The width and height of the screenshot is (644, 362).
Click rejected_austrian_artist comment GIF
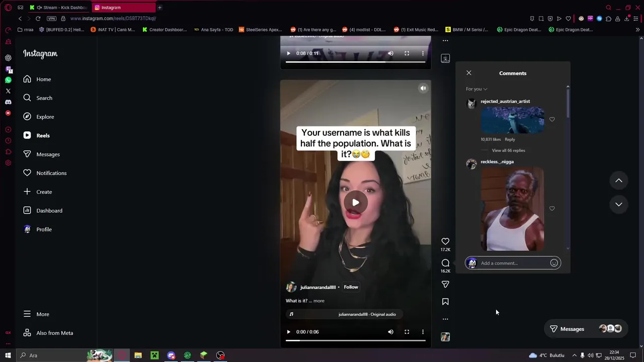[512, 120]
